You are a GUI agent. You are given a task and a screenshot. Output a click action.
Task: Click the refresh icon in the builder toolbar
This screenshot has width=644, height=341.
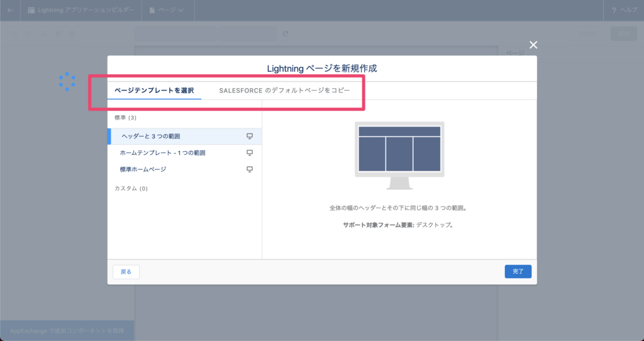click(286, 34)
